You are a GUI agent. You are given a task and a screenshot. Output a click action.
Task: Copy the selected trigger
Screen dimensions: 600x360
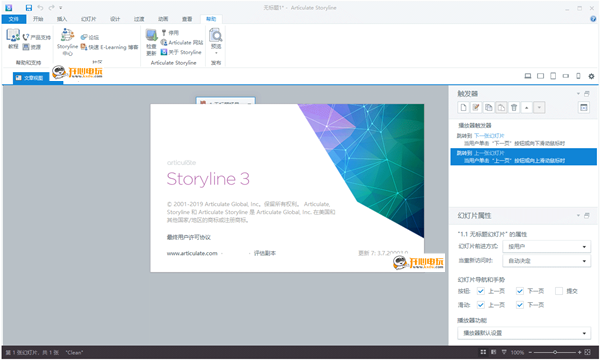pos(489,108)
